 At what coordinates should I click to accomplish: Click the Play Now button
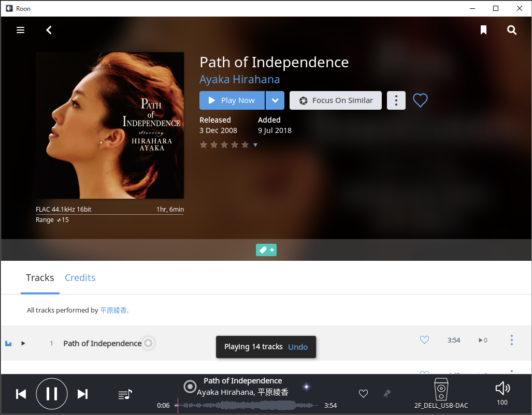point(232,100)
